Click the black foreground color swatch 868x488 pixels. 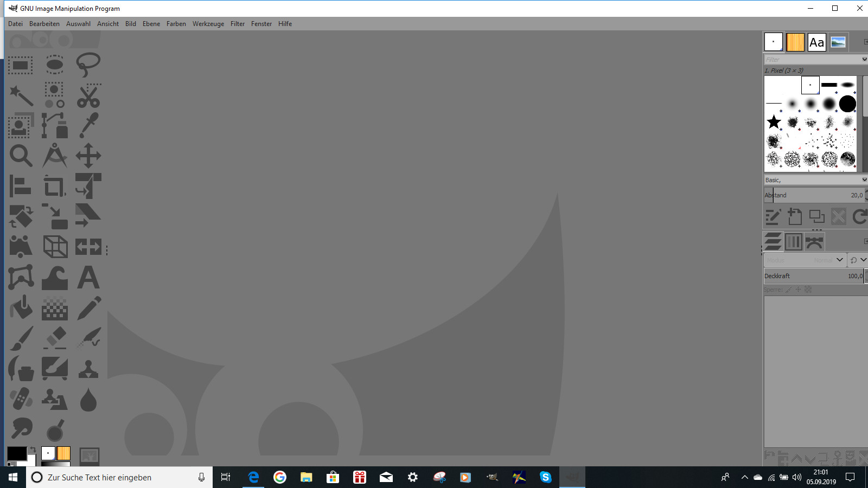16,453
